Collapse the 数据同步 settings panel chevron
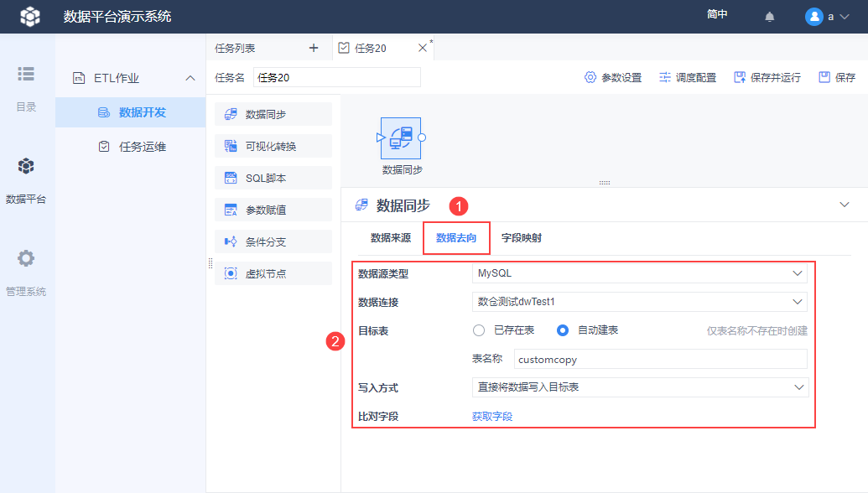 (x=845, y=205)
